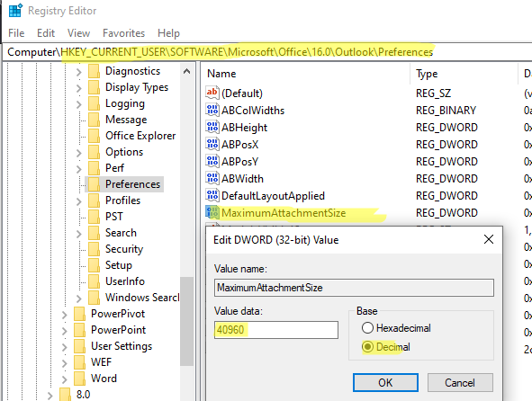Click the Value data input field
This screenshot has width=532, height=401.
pyautogui.click(x=276, y=329)
